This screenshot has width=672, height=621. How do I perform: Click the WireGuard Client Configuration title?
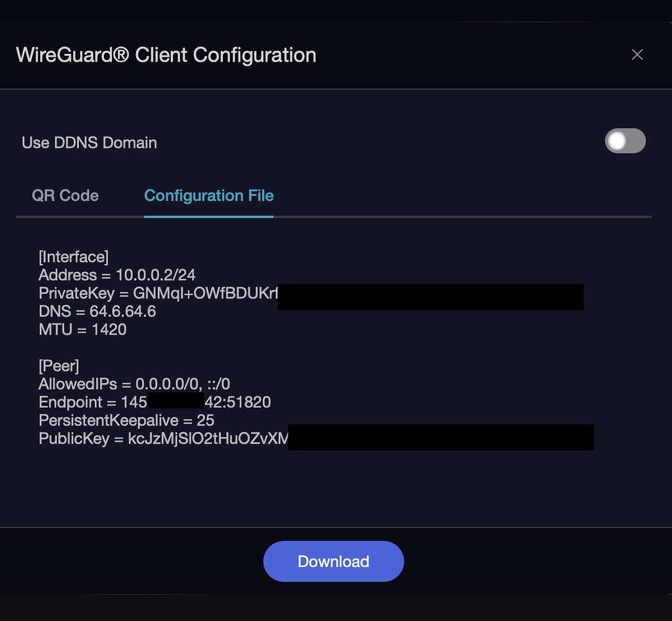click(166, 55)
